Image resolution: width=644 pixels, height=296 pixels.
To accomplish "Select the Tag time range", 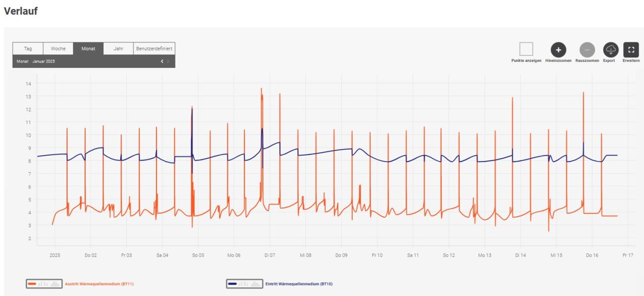I will point(28,48).
